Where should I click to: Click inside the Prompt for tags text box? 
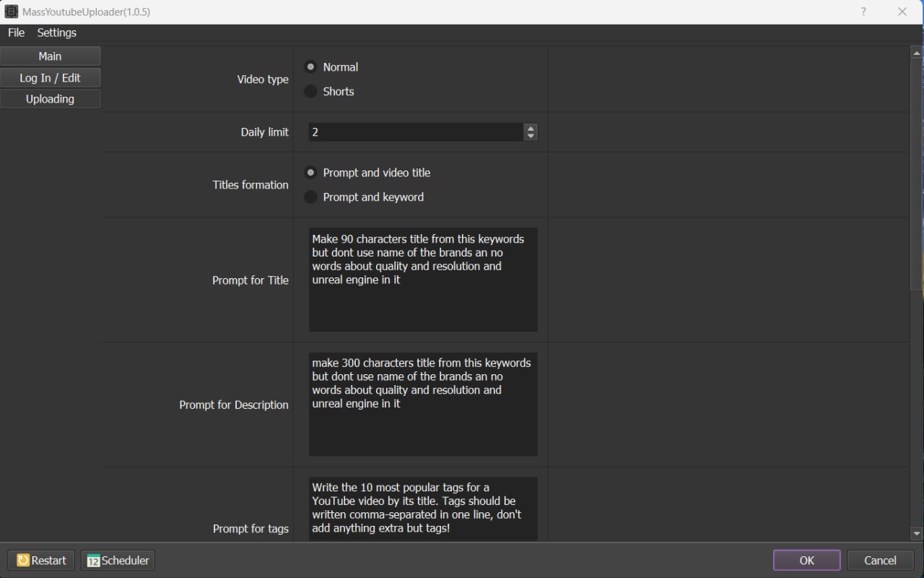tap(423, 509)
